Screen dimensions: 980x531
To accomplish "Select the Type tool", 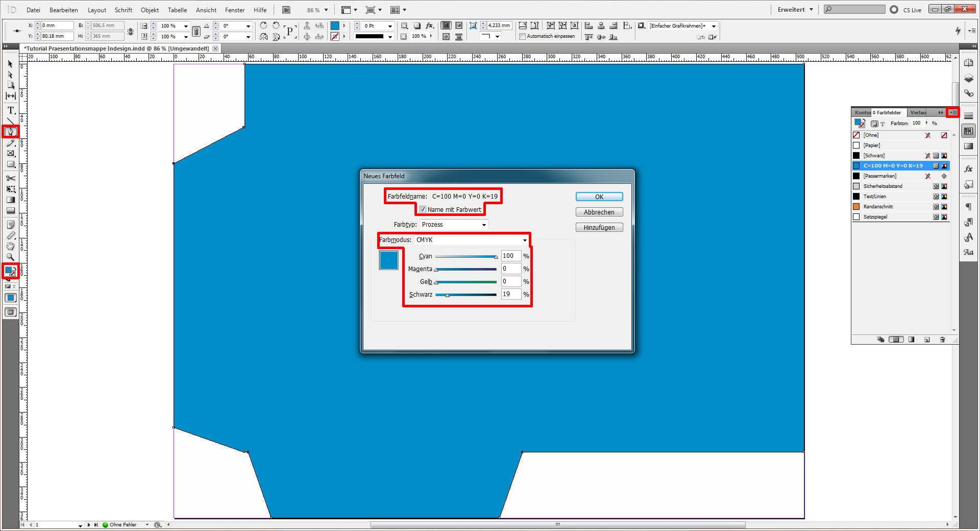I will click(x=10, y=110).
